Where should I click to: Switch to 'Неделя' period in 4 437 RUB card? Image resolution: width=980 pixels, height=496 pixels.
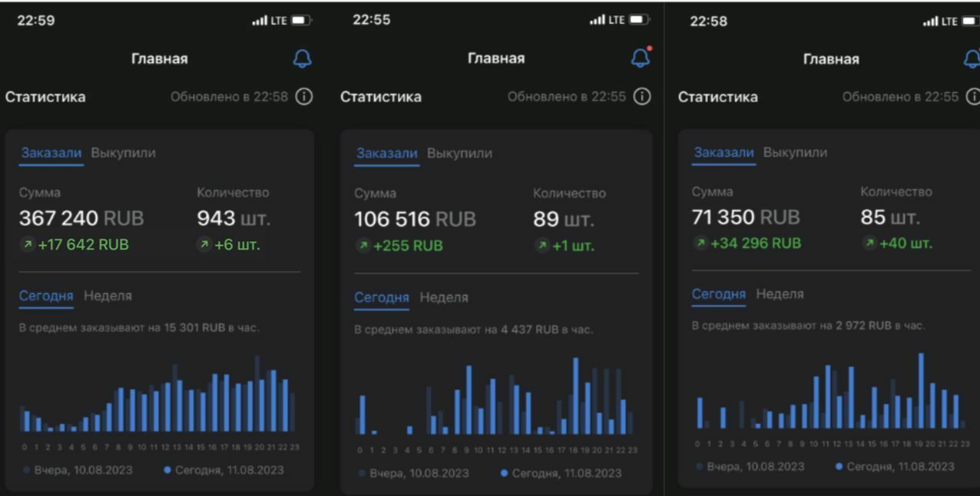[x=444, y=297]
